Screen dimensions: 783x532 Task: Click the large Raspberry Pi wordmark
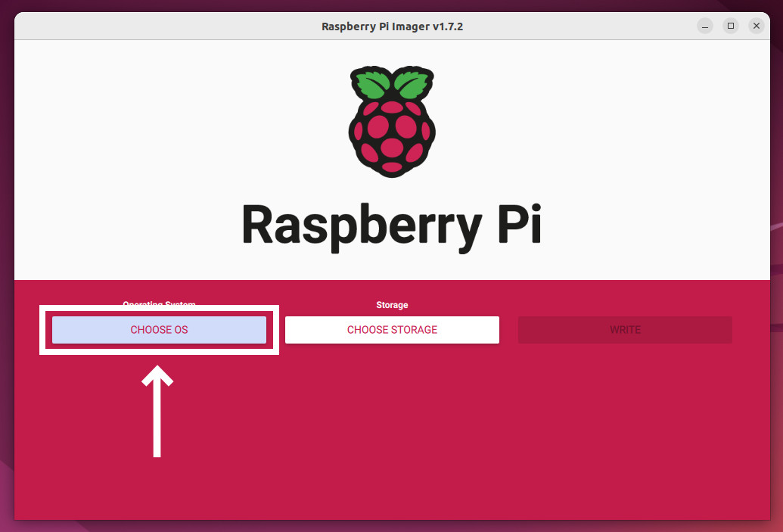(392, 227)
